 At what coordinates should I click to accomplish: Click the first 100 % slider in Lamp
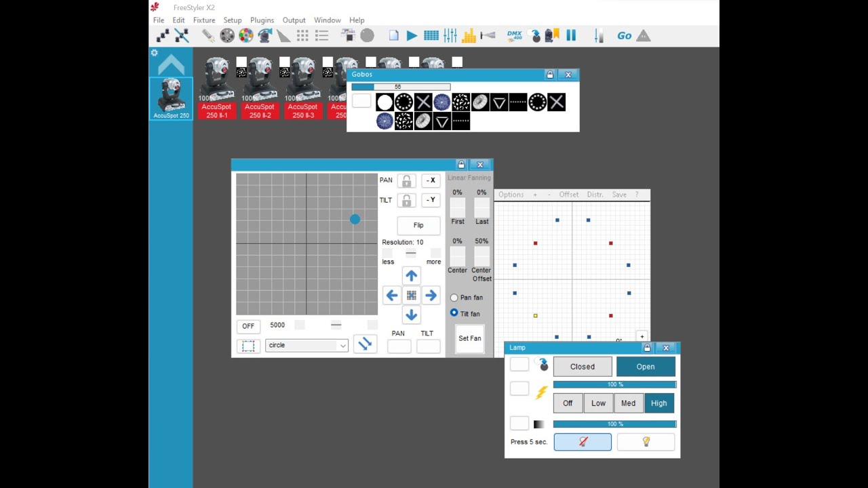tap(614, 384)
